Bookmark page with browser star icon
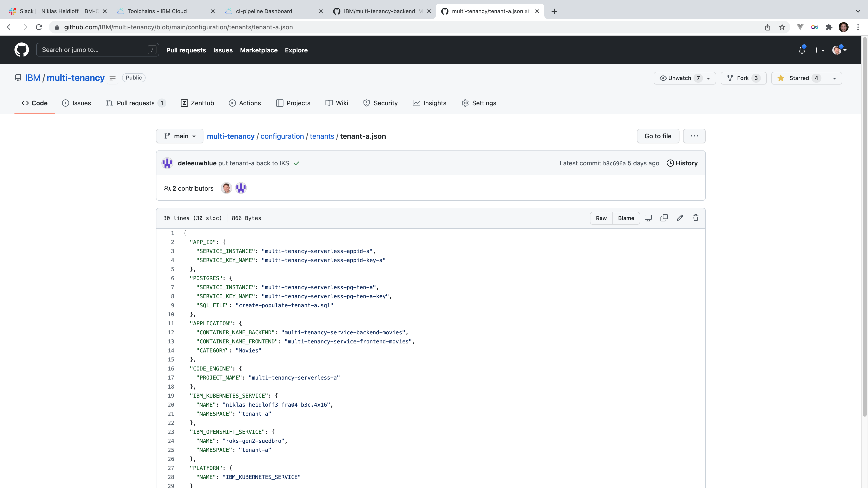The height and width of the screenshot is (488, 868). click(x=782, y=27)
